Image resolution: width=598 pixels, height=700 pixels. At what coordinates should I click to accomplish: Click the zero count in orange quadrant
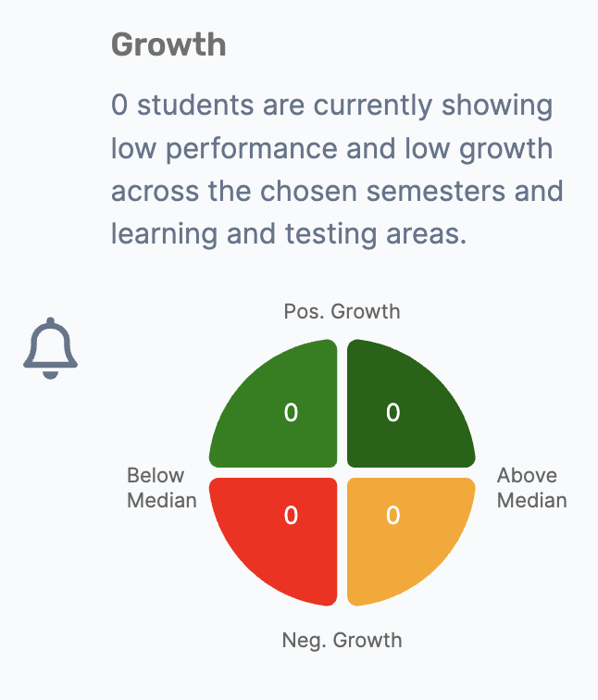tap(393, 515)
